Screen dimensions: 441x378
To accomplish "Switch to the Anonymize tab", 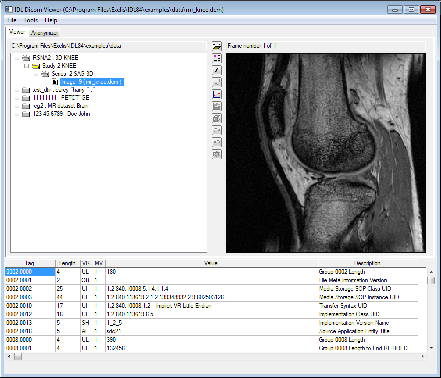I will pyautogui.click(x=44, y=33).
